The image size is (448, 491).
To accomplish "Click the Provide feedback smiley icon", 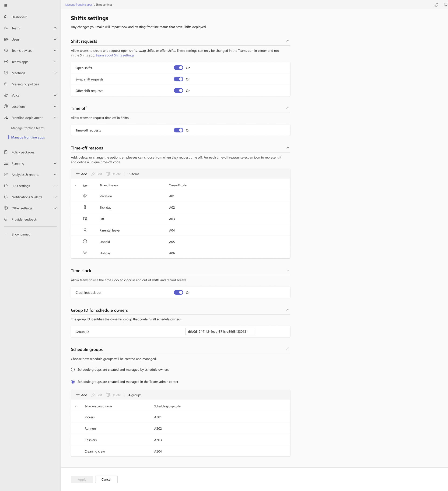I will [x=6, y=219].
